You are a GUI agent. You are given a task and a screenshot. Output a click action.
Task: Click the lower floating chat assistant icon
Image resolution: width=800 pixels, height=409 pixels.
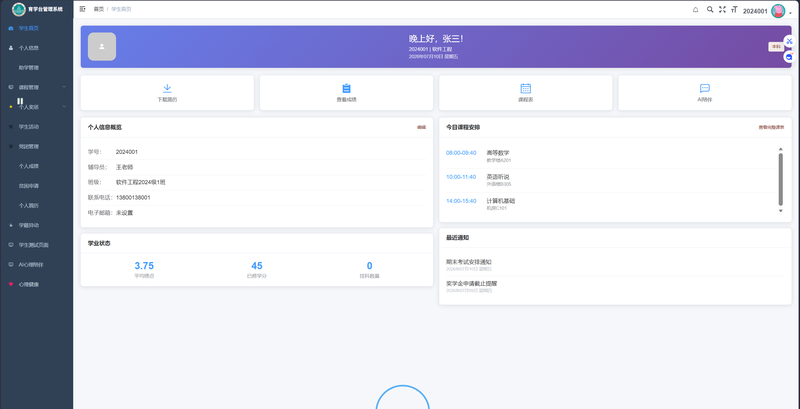coord(789,57)
